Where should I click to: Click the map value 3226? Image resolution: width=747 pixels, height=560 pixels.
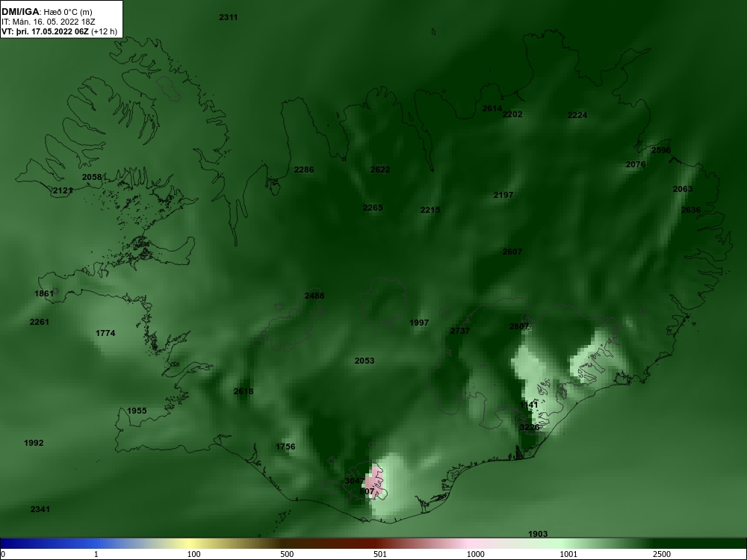pyautogui.click(x=530, y=428)
